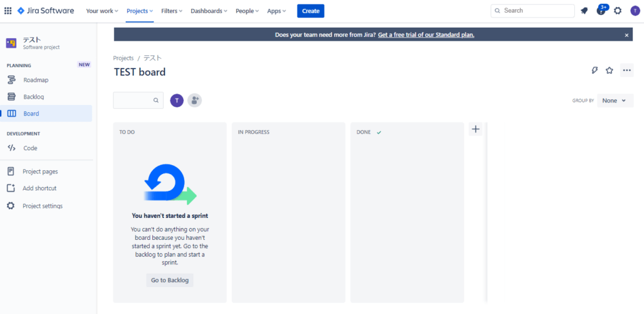
Task: Click the blue Create button
Action: [x=311, y=11]
